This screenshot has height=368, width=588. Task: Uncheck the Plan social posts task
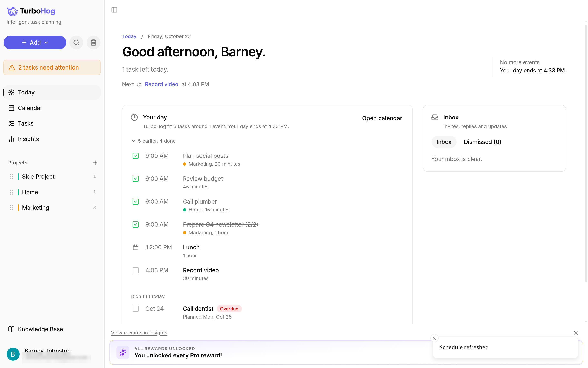(136, 156)
